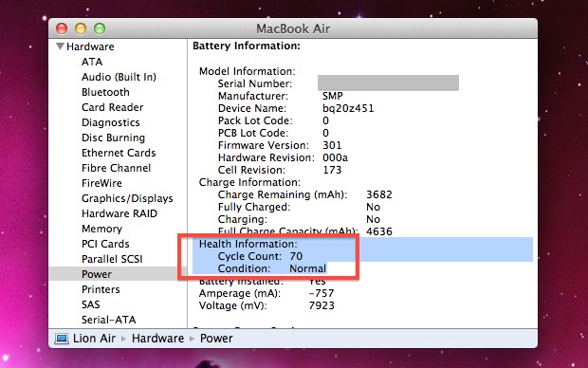Image resolution: width=588 pixels, height=368 pixels.
Task: Select Parallel SCSI in the sidebar
Action: (112, 259)
